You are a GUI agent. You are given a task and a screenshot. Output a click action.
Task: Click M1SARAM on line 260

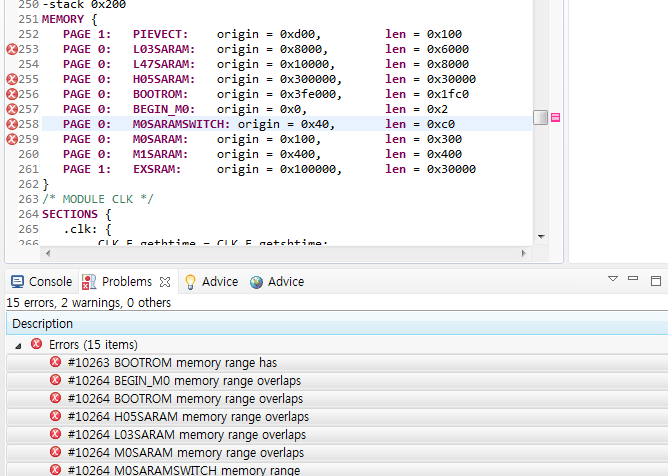pos(160,154)
